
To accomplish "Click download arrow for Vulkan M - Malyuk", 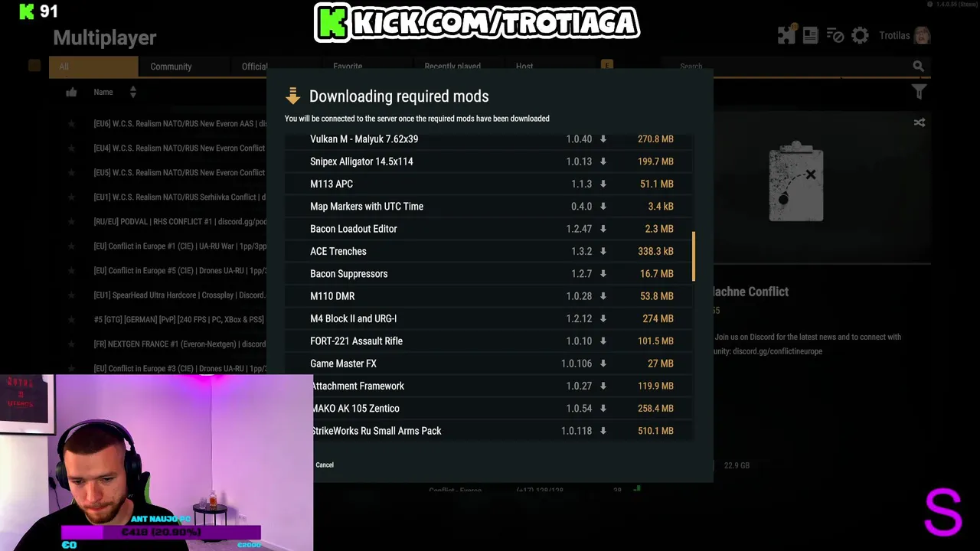I will 603,139.
